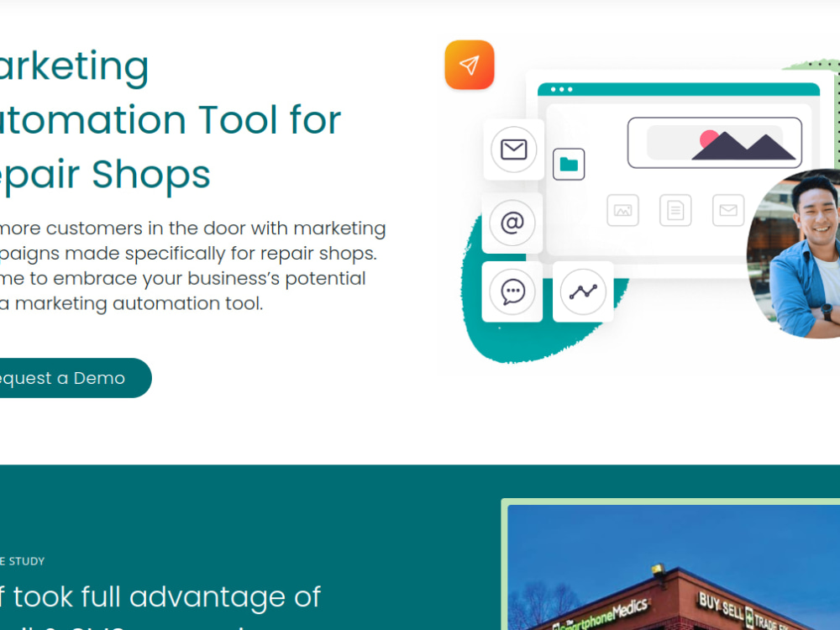Screen dimensions: 840x630
Task: Click the Repair Shops headline text
Action: click(x=105, y=174)
